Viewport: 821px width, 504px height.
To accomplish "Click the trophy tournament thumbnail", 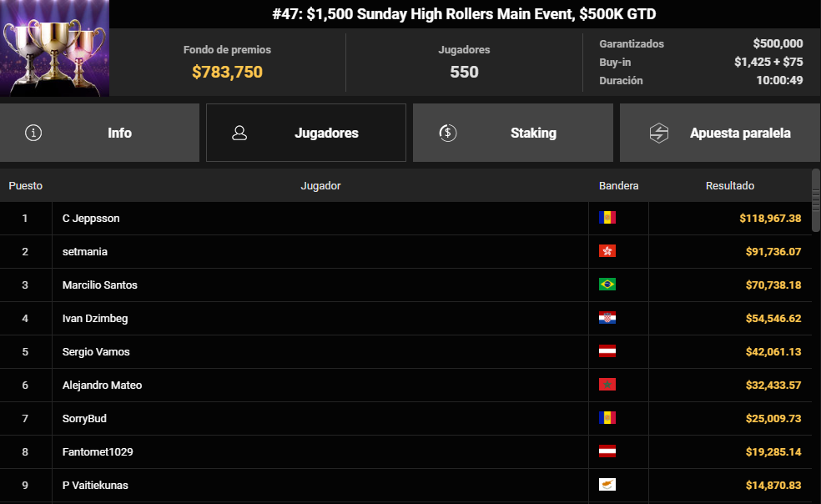I will coord(55,48).
